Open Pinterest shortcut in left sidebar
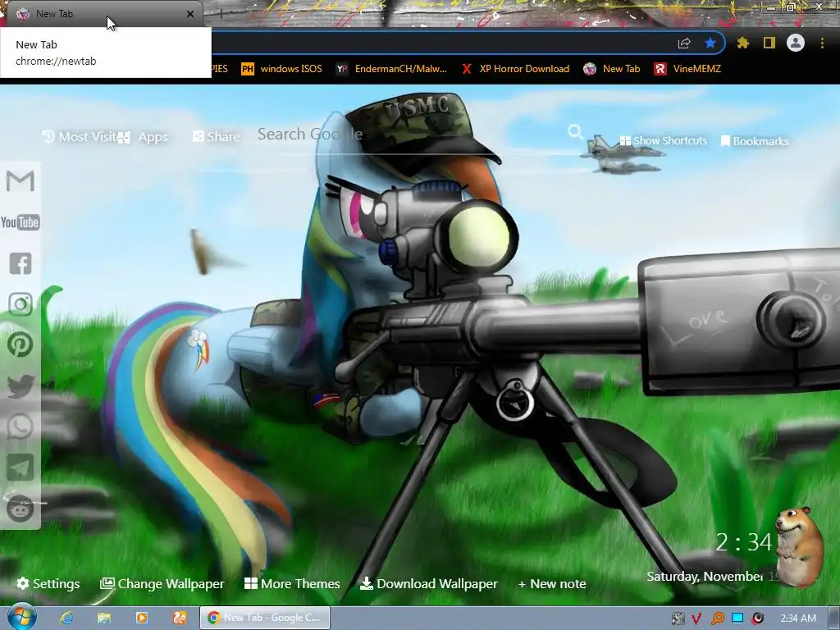 point(21,345)
